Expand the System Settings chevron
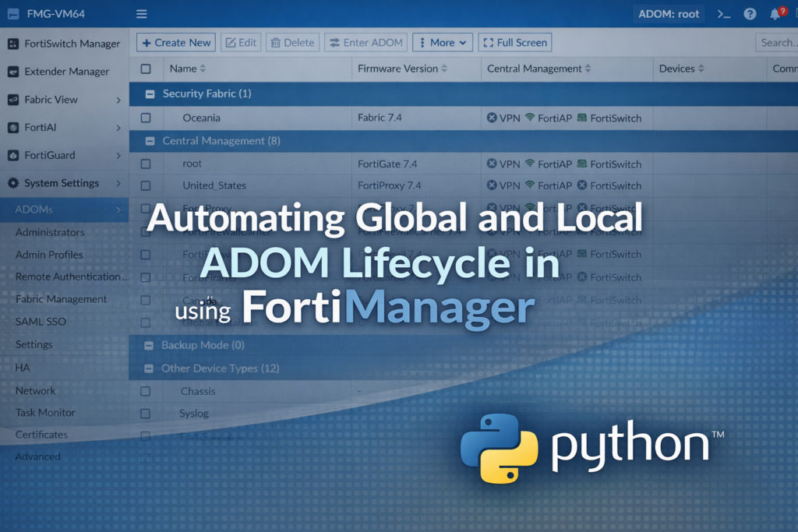The height and width of the screenshot is (532, 798). 118,183
